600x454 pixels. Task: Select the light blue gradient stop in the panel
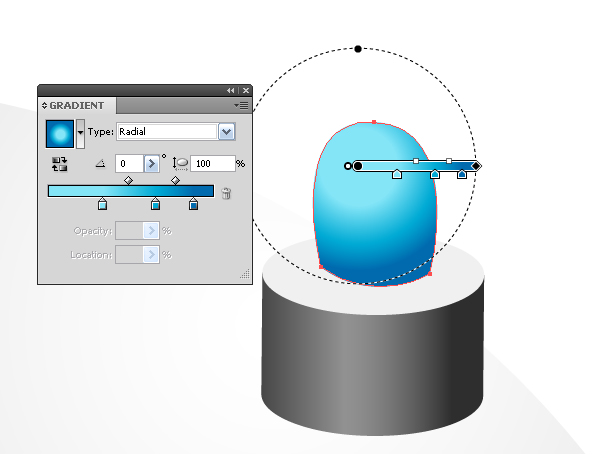point(102,204)
